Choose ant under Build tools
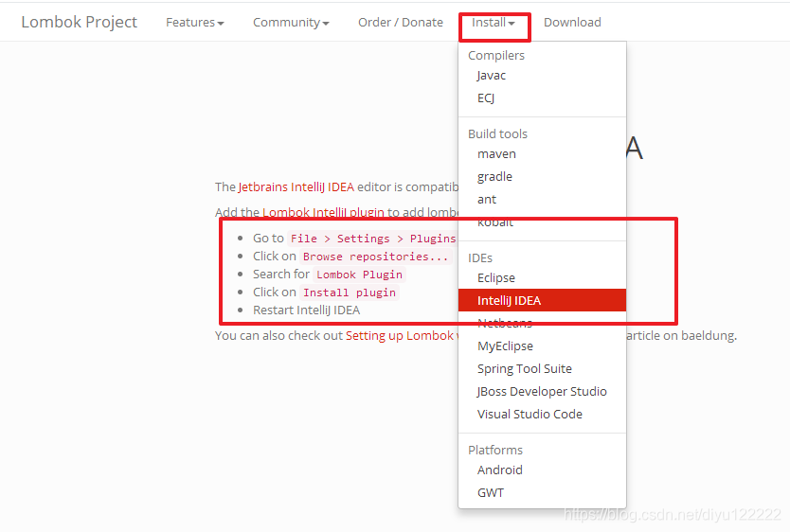 pyautogui.click(x=542, y=200)
